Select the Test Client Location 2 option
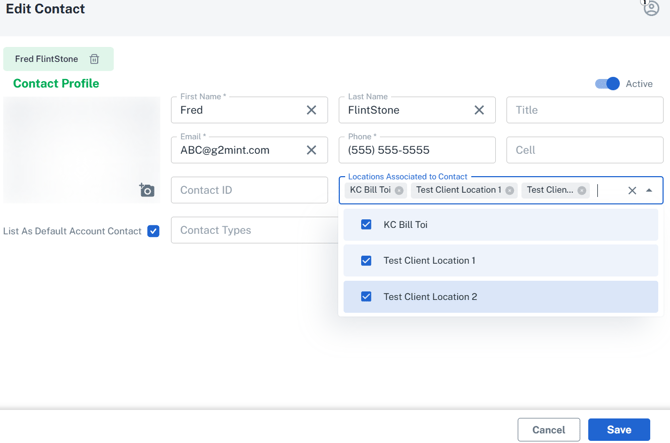This screenshot has height=443, width=670. pos(430,297)
